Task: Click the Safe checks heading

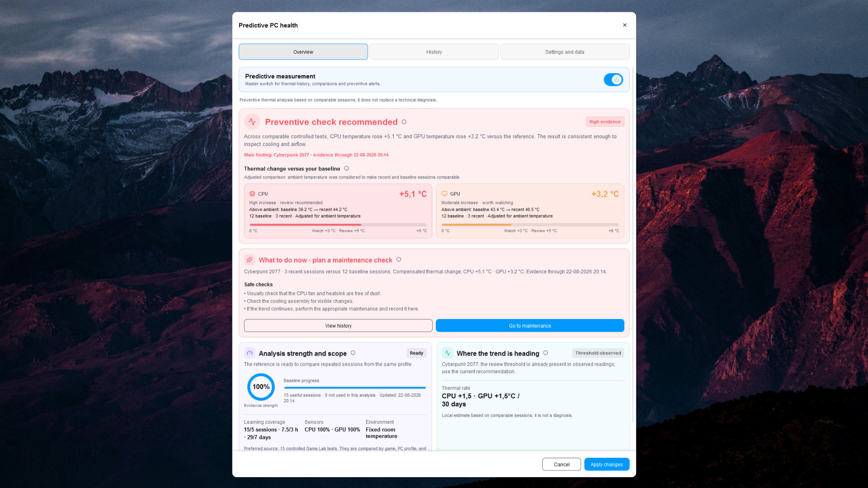Action: tap(259, 285)
